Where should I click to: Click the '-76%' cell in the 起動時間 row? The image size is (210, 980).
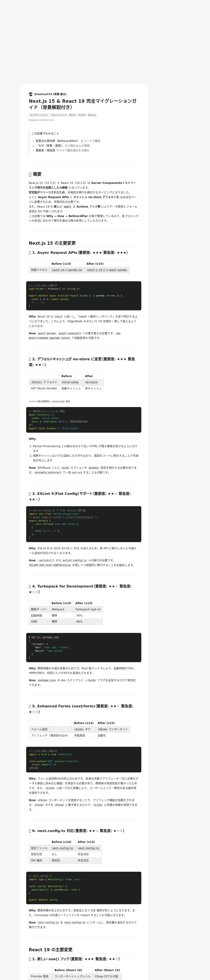click(88, 616)
